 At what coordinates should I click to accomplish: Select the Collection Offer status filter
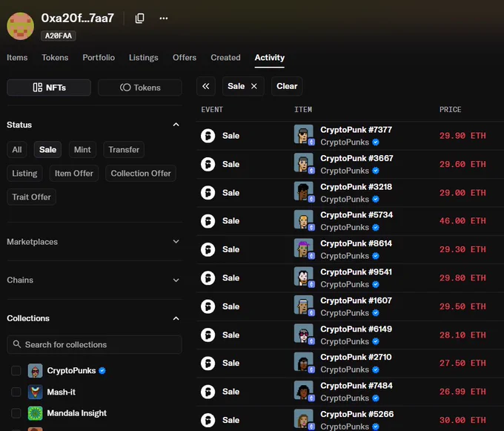coord(141,174)
